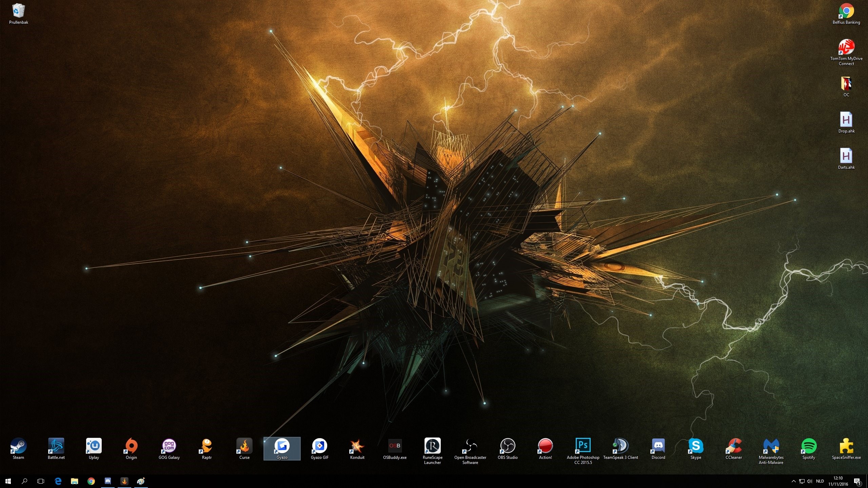Screen dimensions: 868x488
Task: Select the Discord desktop shortcut
Action: pos(658,449)
